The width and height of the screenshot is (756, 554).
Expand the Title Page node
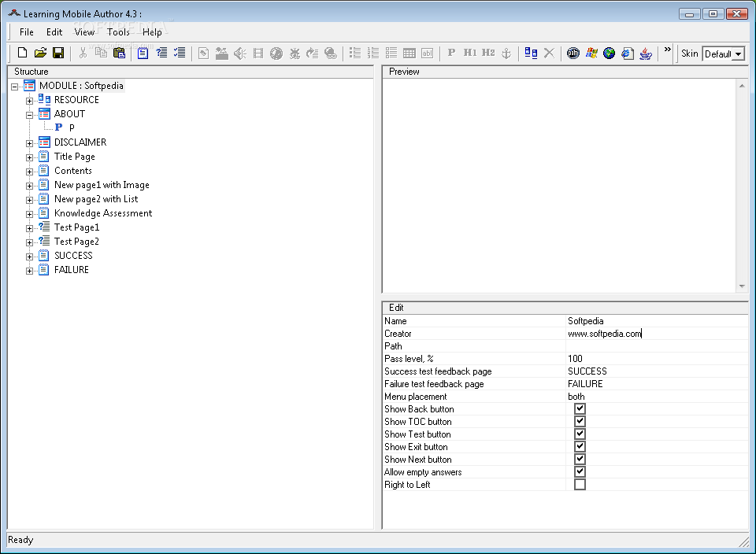(29, 157)
